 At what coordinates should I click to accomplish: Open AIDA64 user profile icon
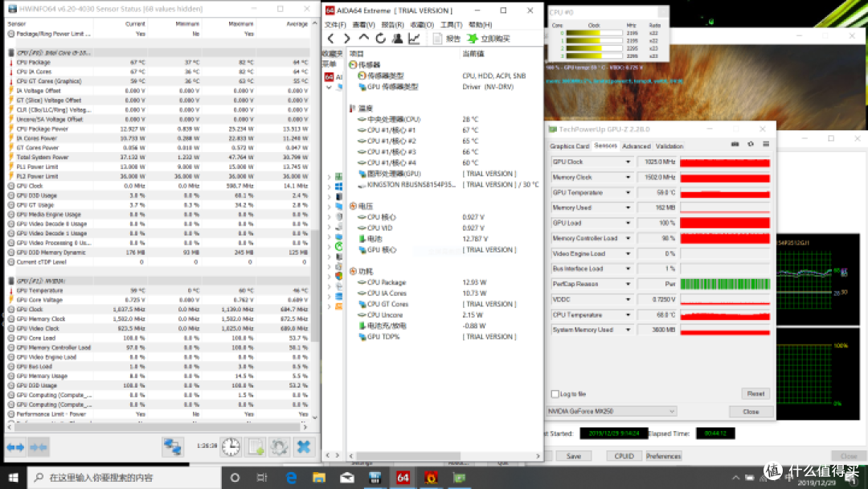[x=397, y=39]
